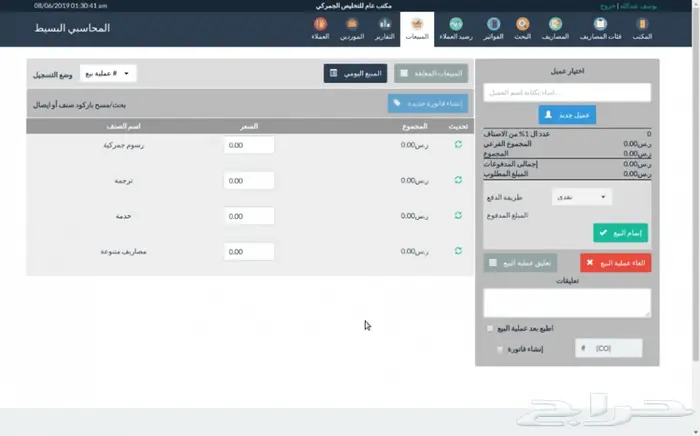This screenshot has height=436, width=700.
Task: Refresh the مصاريف متنوعة row
Action: [458, 251]
